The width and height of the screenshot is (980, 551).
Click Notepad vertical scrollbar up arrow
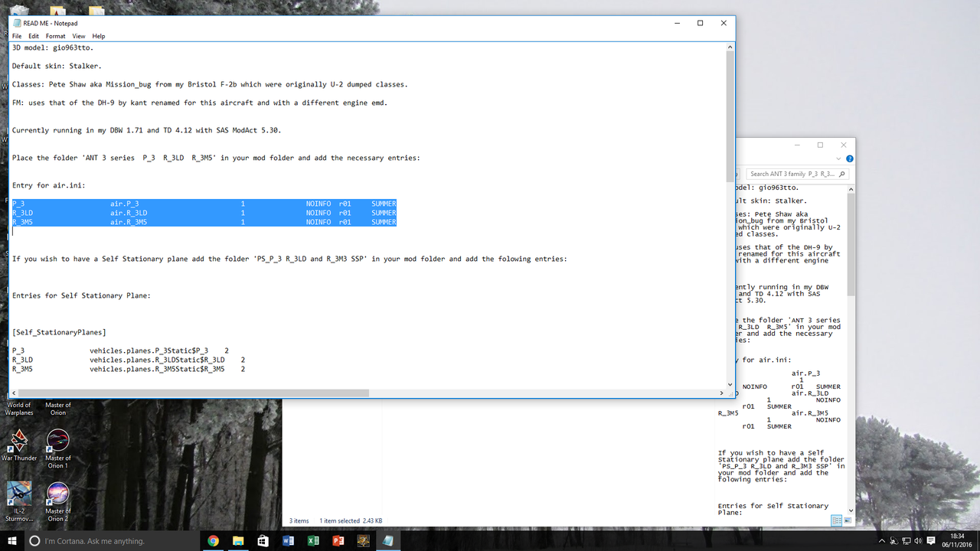coord(730,47)
